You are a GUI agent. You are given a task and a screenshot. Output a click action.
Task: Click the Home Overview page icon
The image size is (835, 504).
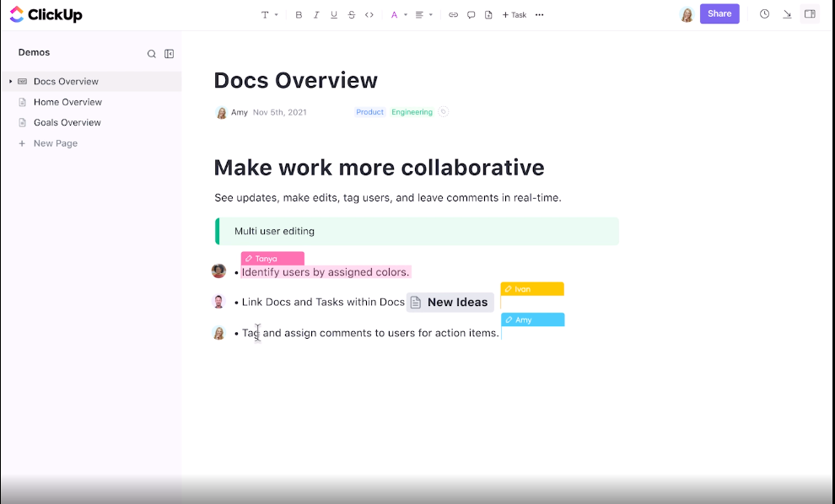(x=23, y=102)
